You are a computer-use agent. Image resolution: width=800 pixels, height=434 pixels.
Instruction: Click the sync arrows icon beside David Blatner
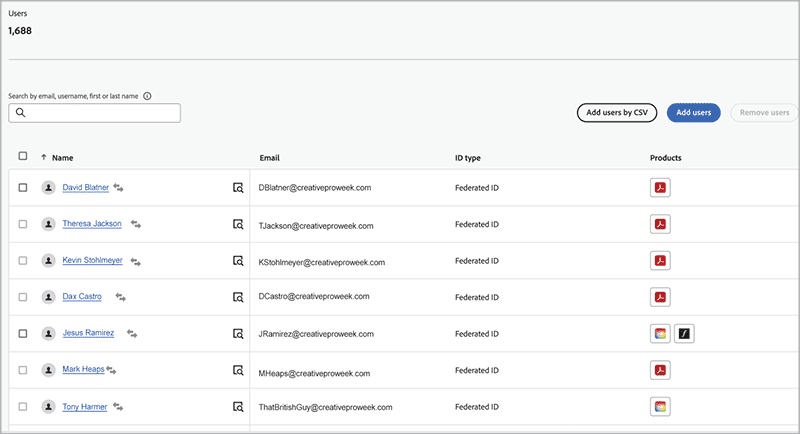point(118,188)
